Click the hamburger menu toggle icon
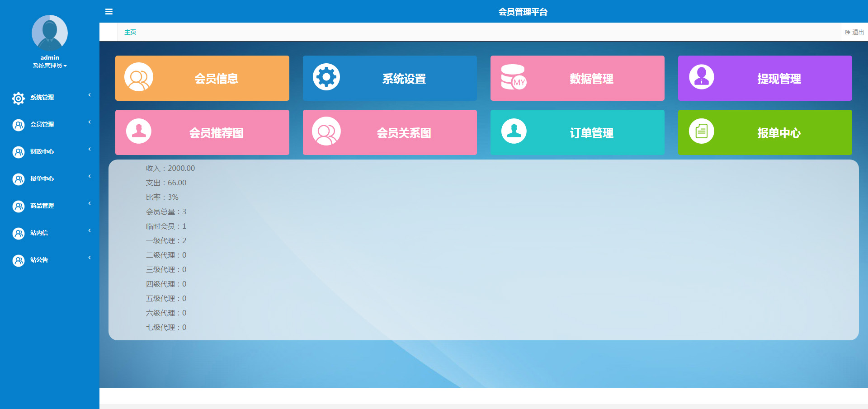Viewport: 868px width, 409px height. pos(109,12)
